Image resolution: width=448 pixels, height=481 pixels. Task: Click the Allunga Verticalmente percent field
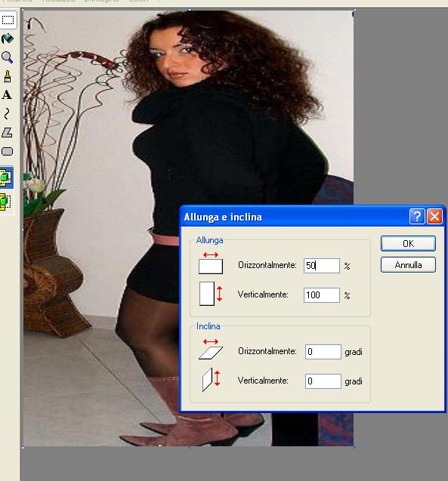(x=322, y=295)
